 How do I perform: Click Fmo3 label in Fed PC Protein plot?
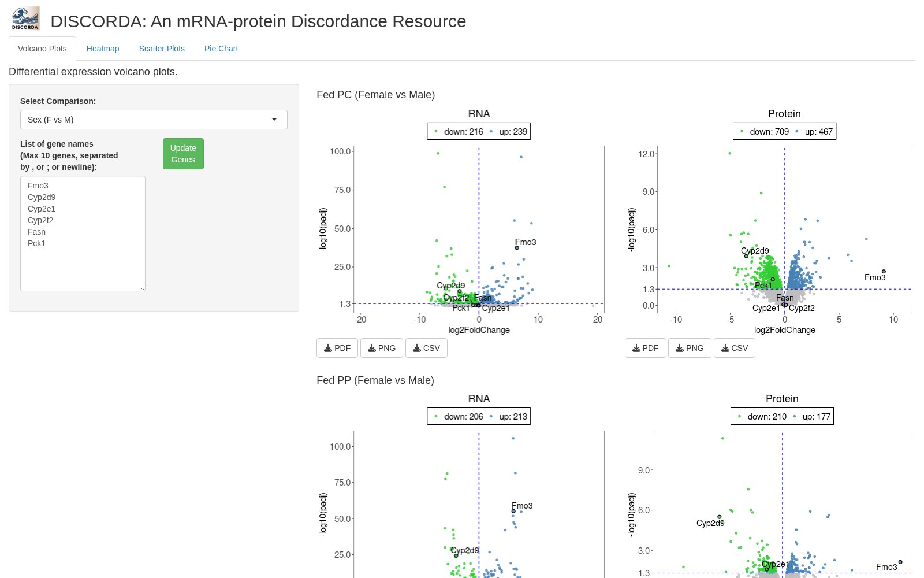(875, 277)
